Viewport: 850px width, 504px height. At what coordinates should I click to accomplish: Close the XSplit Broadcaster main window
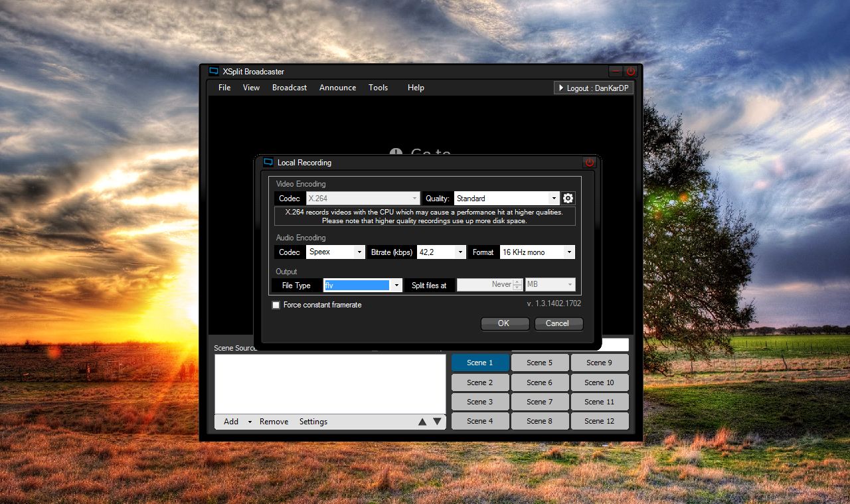pos(630,71)
